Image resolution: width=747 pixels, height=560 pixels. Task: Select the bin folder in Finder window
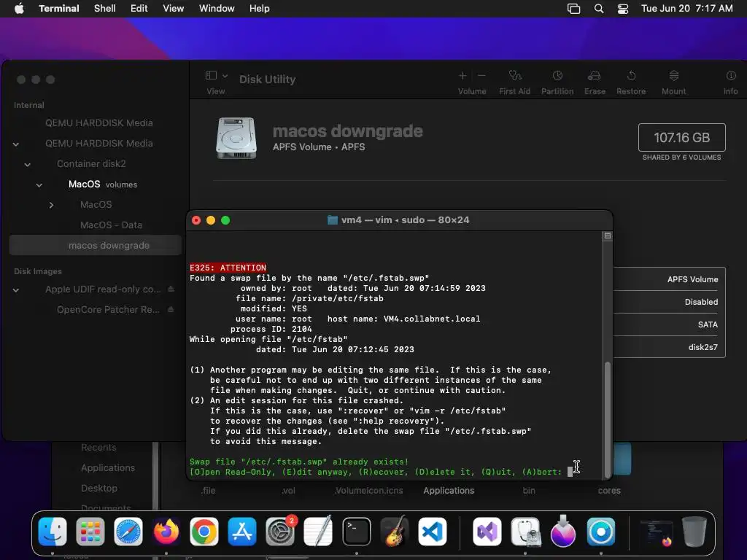529,491
